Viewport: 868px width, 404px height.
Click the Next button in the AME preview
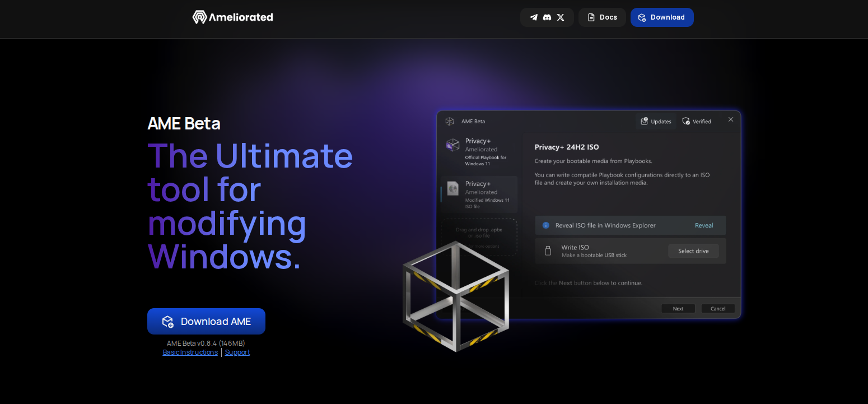678,309
